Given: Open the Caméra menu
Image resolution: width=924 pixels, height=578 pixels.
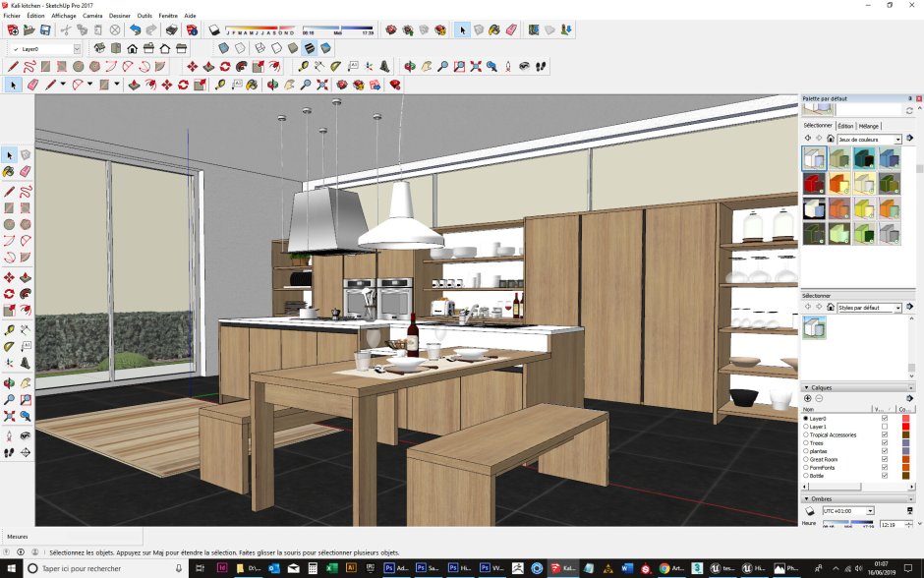Looking at the screenshot, I should coord(92,16).
